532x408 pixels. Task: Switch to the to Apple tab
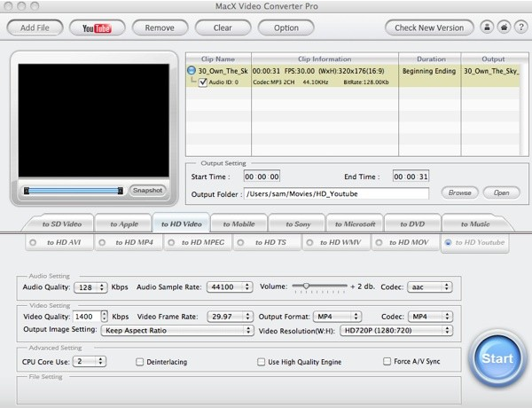(x=124, y=224)
